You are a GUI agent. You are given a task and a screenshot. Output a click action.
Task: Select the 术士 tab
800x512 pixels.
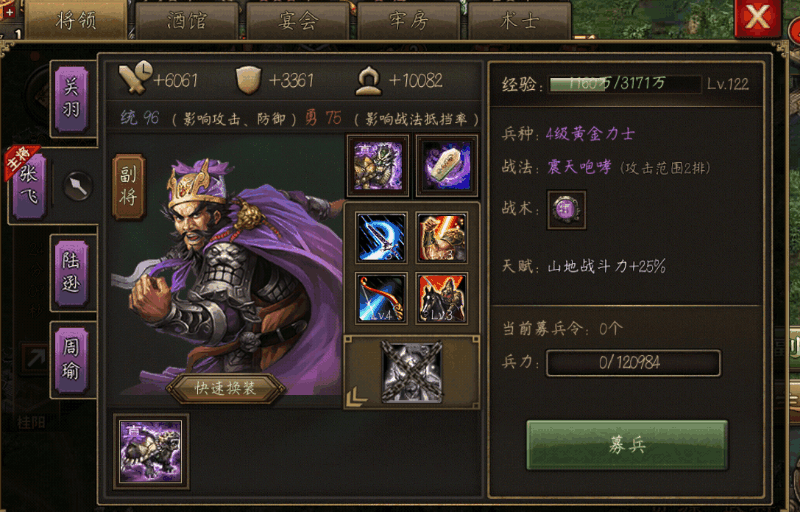click(x=519, y=20)
